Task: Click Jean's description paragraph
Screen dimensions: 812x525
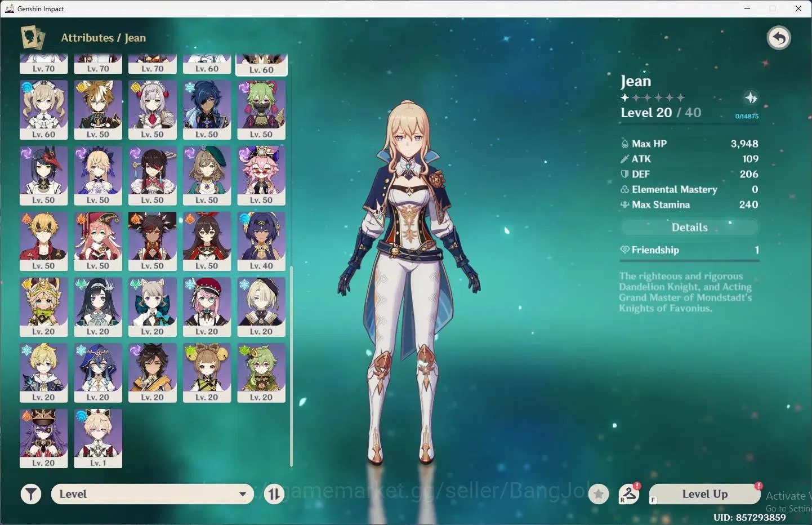Action: tap(685, 292)
